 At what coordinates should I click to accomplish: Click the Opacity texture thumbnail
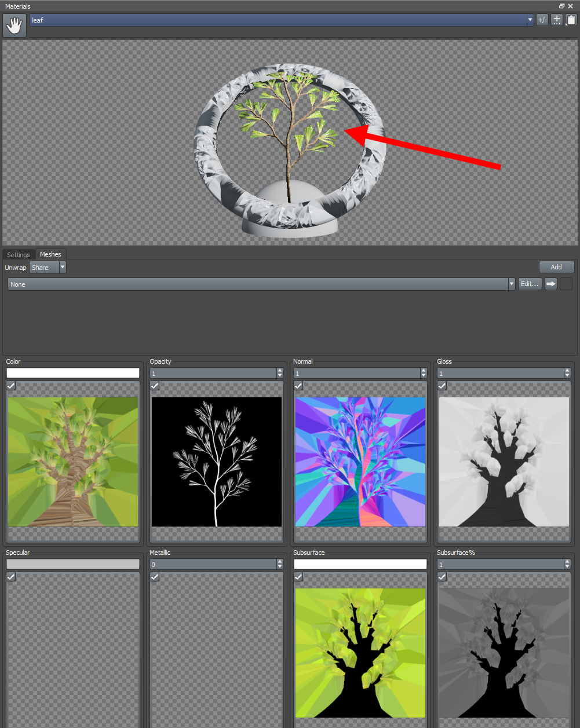(217, 462)
